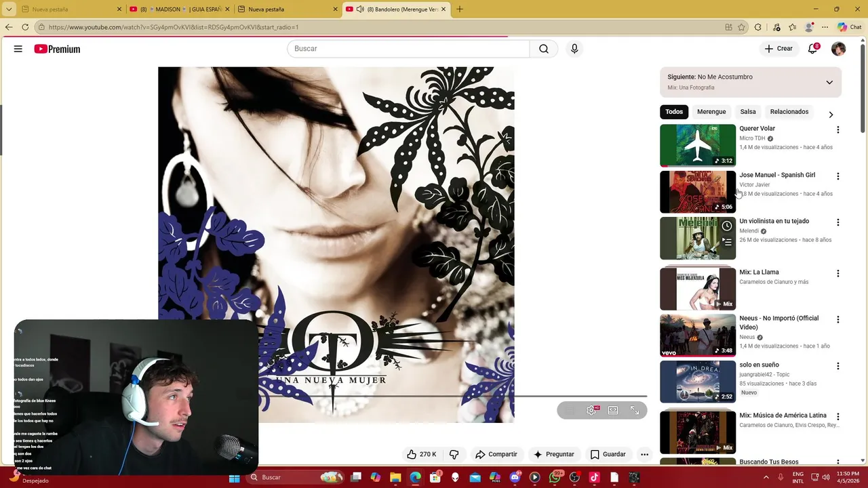Open options menu for Querer Volar
Screen dimensions: 868x488
point(837,129)
